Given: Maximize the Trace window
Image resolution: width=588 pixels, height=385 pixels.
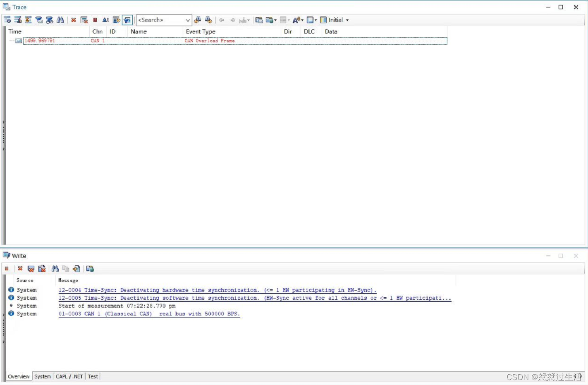Looking at the screenshot, I should coord(561,7).
